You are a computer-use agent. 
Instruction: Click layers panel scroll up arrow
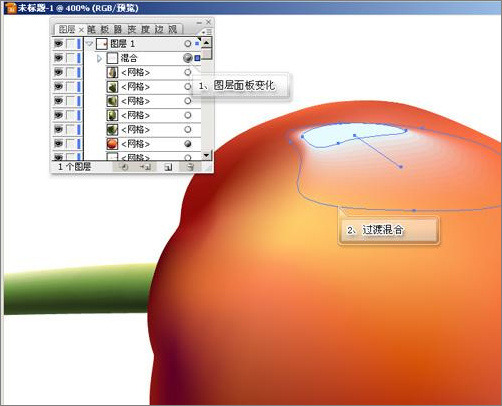(206, 42)
